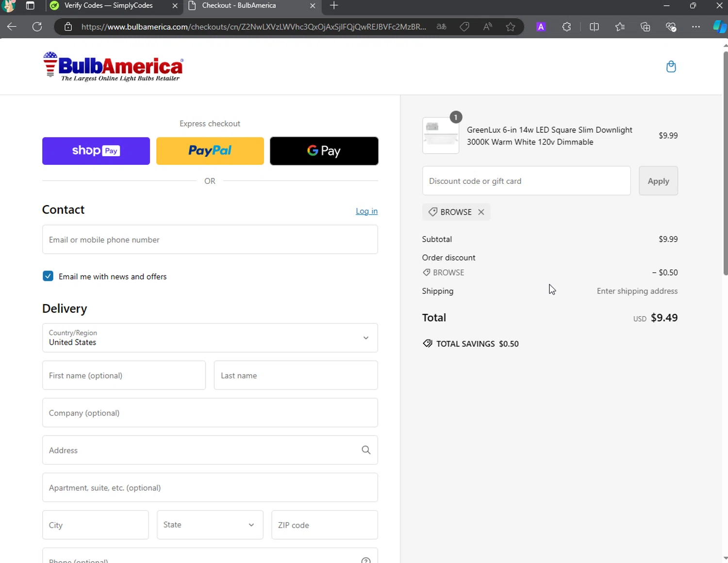
Task: Click the GreenLux downlight product thumbnail
Action: pyautogui.click(x=441, y=135)
